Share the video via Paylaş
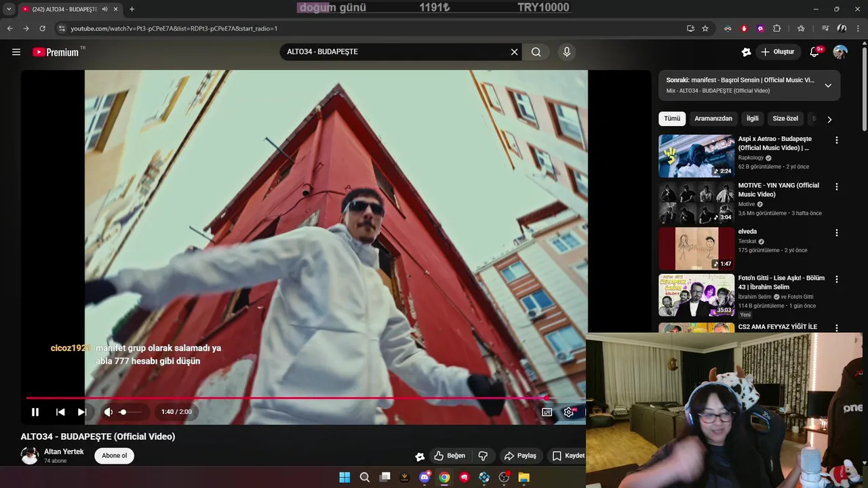 tap(520, 455)
